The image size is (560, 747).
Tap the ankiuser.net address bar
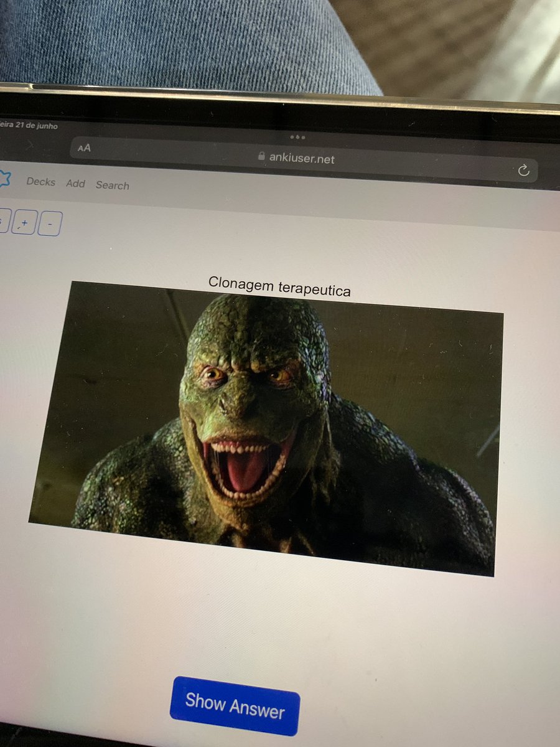303,159
